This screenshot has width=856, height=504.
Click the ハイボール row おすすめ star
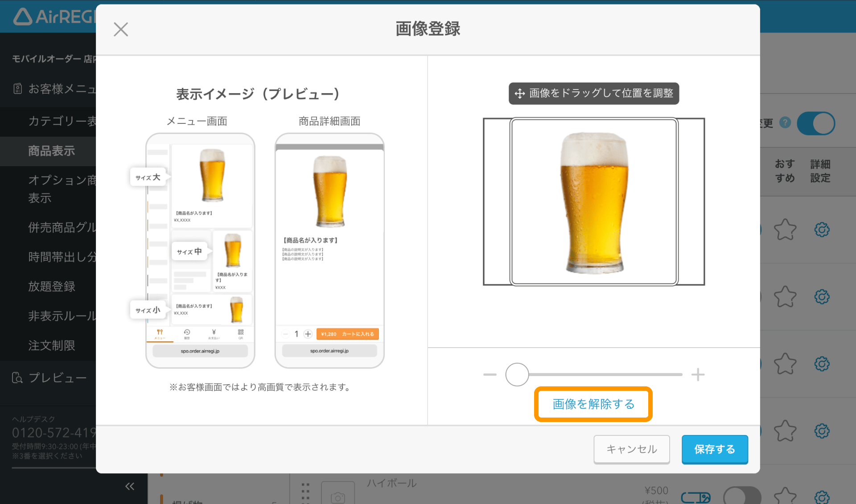click(x=785, y=496)
